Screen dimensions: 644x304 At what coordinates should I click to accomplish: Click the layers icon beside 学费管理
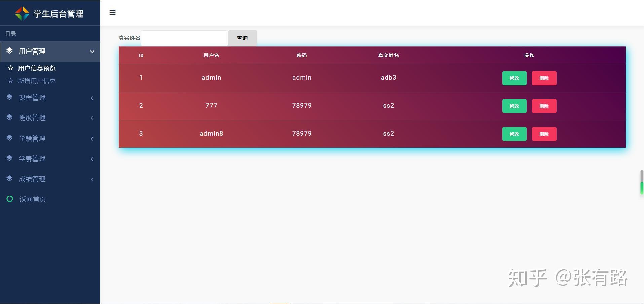pos(9,158)
